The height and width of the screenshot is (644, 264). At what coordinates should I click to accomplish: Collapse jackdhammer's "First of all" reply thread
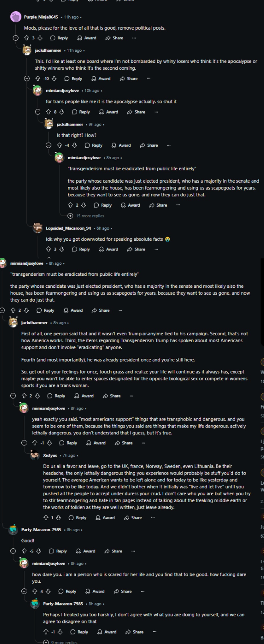click(13, 396)
